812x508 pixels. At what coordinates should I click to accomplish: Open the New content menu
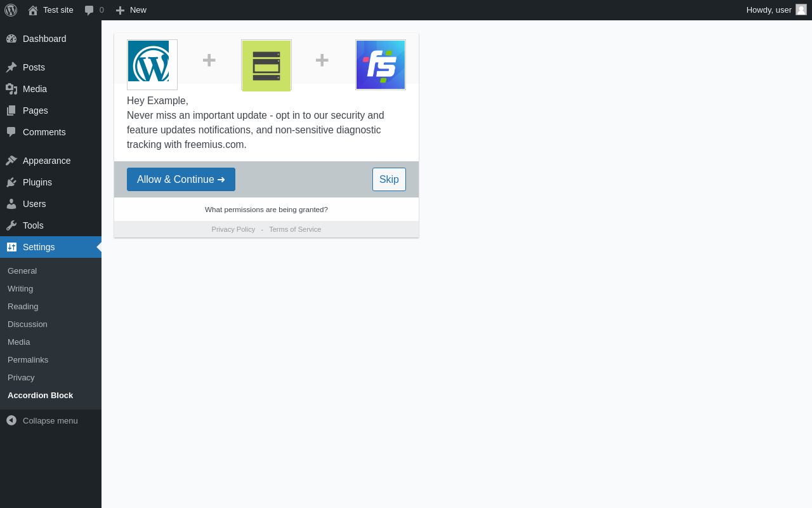131,10
